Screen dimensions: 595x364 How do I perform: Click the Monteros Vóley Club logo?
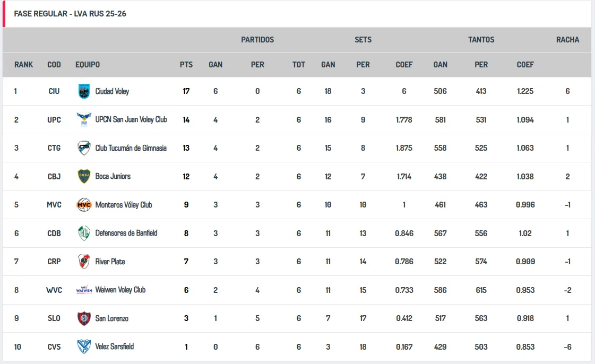[x=84, y=205]
